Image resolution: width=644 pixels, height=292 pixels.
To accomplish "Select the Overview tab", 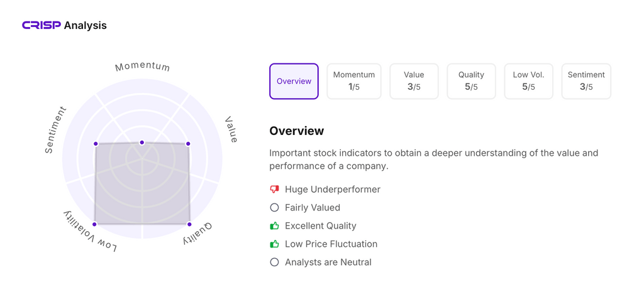I will (294, 81).
